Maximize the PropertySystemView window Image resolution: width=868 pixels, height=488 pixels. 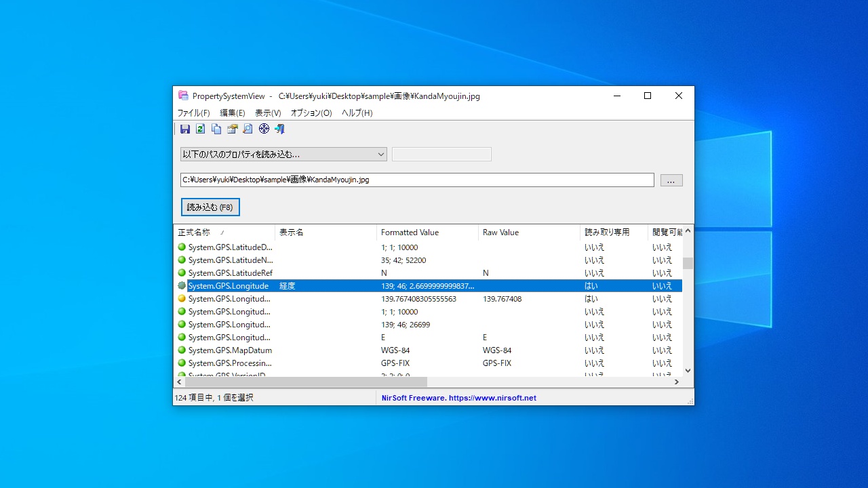(x=648, y=96)
